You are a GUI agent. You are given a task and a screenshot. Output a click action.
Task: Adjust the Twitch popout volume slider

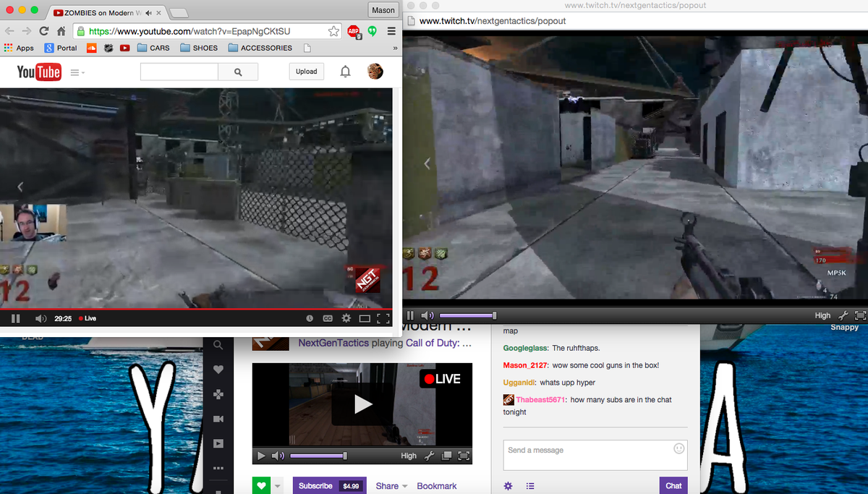[x=467, y=315]
